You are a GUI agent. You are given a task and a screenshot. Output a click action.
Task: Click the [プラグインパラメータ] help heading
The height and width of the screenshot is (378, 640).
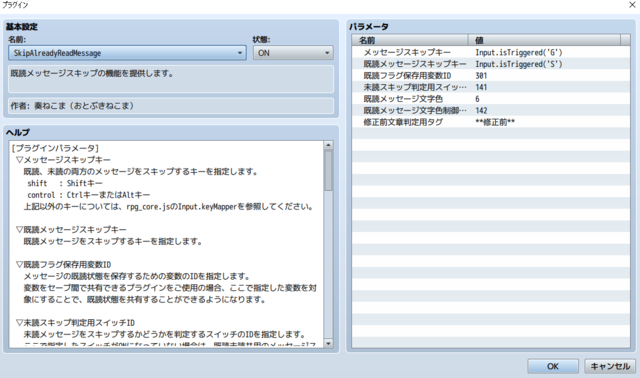tap(55, 148)
